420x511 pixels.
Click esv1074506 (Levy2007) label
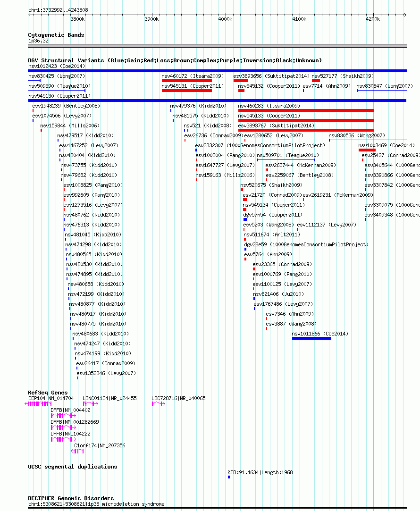(62, 116)
